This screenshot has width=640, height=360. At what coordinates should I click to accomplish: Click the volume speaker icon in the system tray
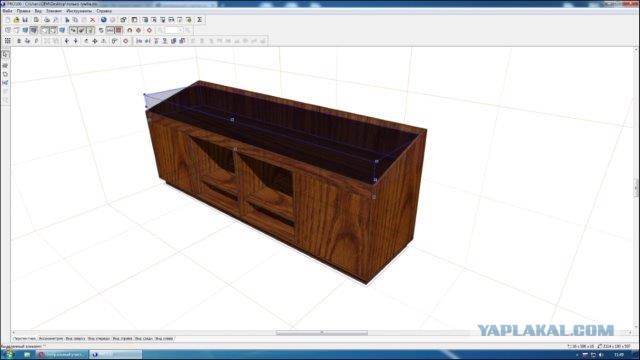[601, 355]
